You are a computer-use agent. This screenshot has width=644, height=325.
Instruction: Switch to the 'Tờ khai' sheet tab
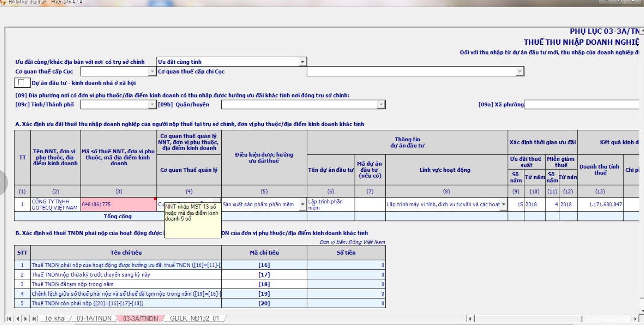tap(55, 319)
